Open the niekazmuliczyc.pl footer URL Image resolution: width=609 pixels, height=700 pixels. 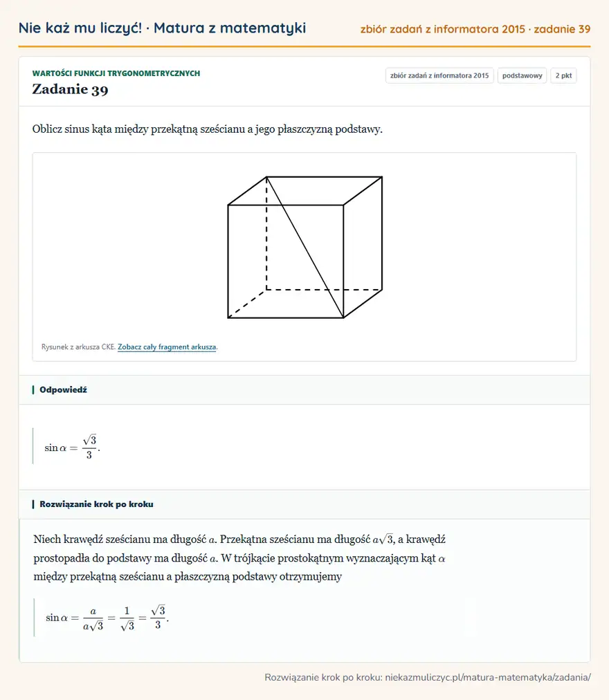488,677
